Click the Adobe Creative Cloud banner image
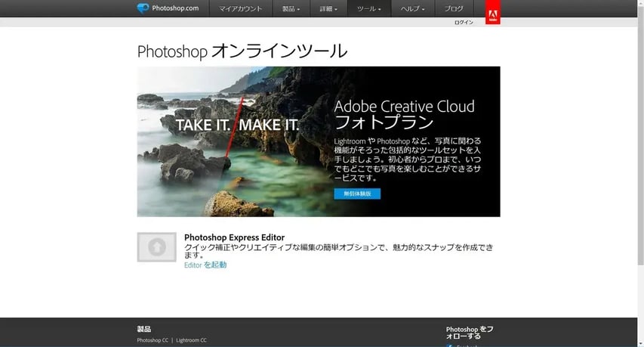This screenshot has width=644, height=347. click(x=319, y=141)
